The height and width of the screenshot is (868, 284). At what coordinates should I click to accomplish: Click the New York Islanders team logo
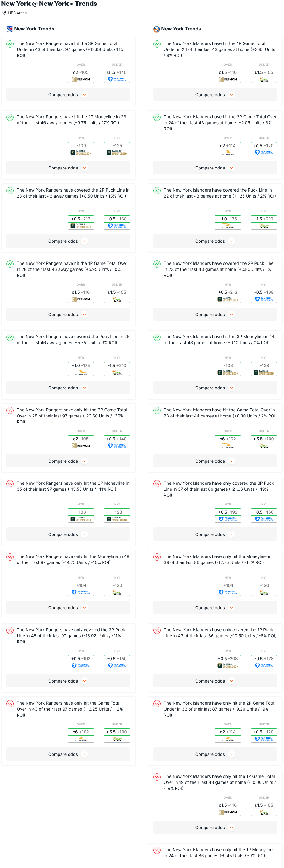click(x=156, y=29)
